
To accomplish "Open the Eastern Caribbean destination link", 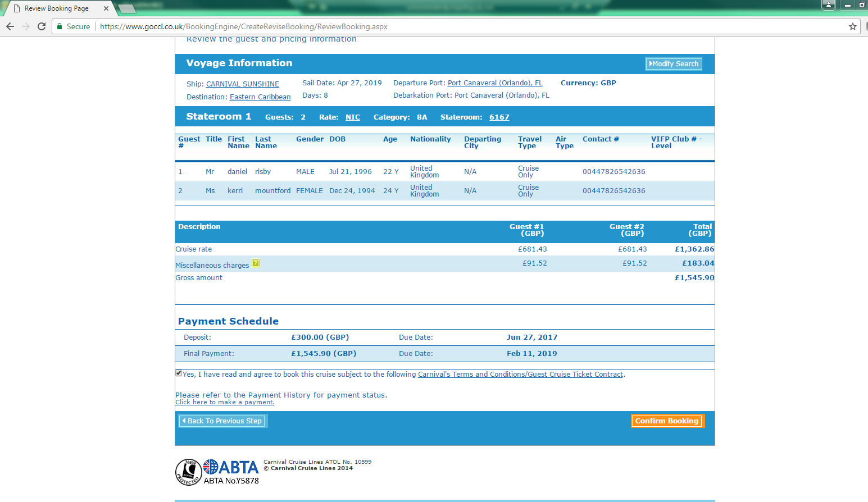I will tap(260, 97).
